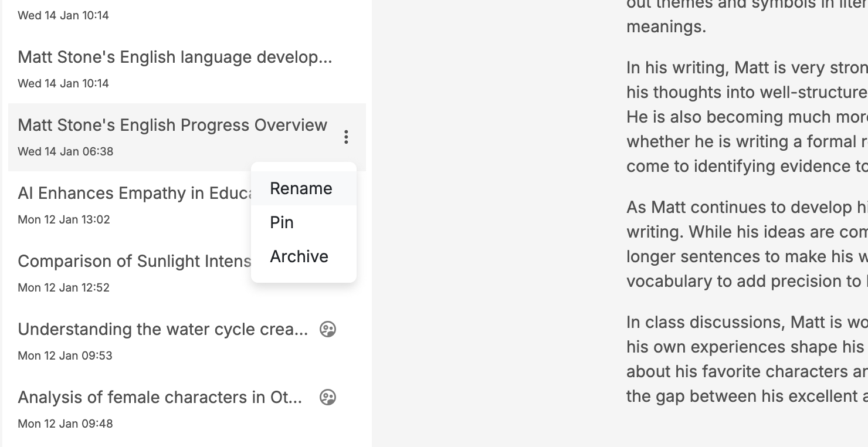The image size is (868, 447).
Task: Select Matt Stone's English language development chat
Action: (x=175, y=57)
